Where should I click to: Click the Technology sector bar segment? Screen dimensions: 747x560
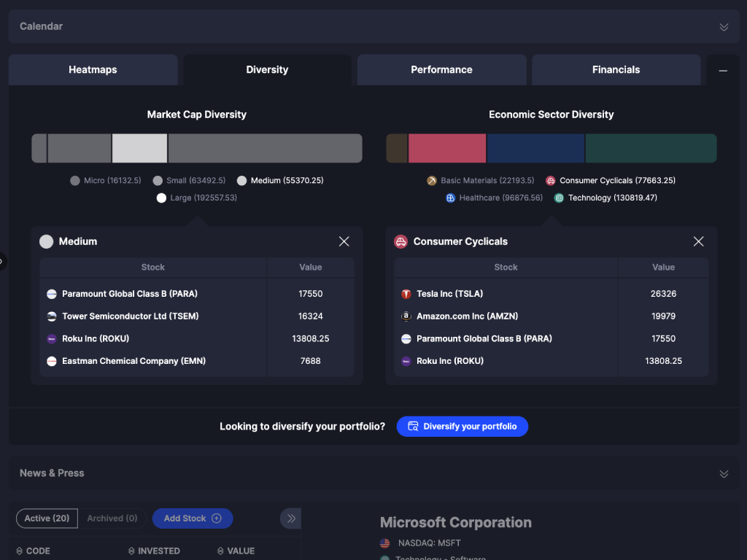point(651,148)
